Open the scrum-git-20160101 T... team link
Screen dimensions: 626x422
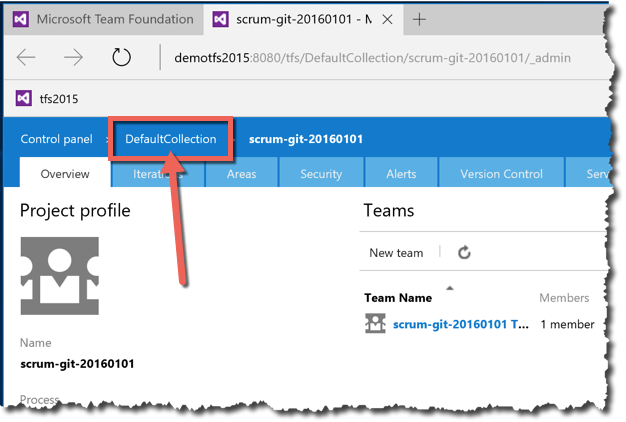461,324
